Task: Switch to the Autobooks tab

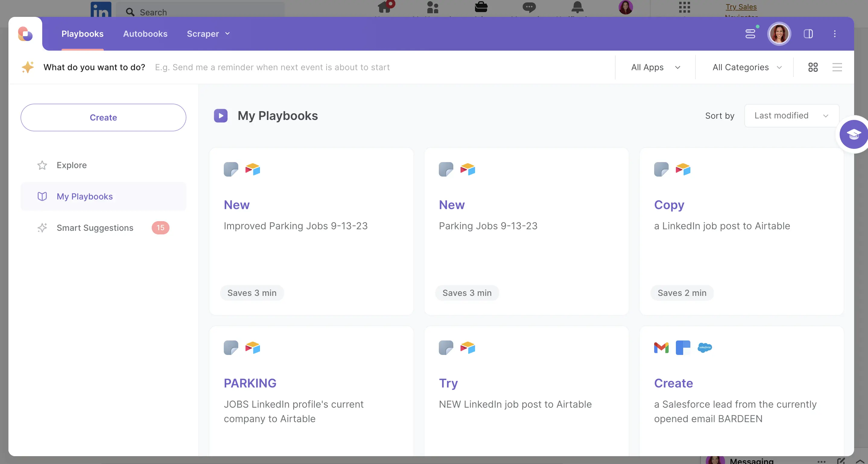Action: coord(145,34)
